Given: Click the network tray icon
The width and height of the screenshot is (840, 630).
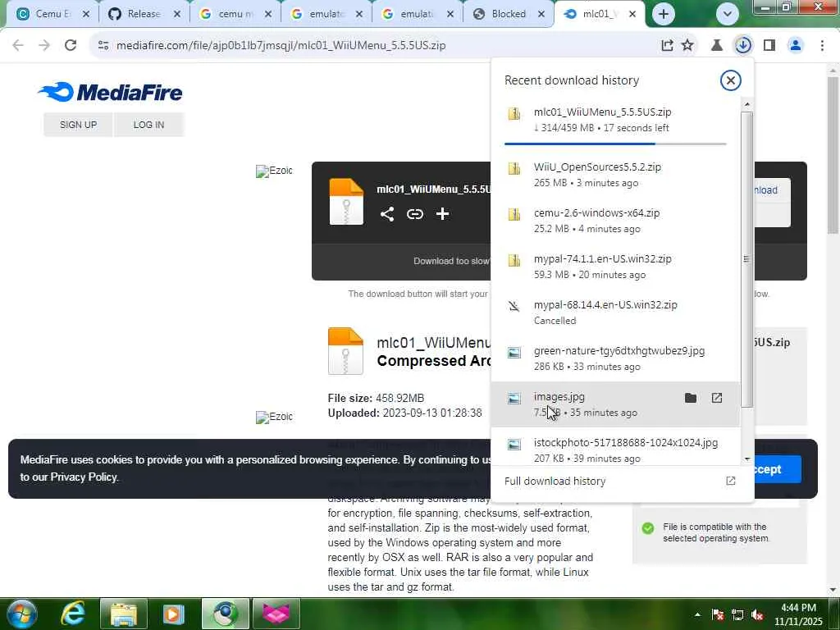Looking at the screenshot, I should tap(737, 615).
